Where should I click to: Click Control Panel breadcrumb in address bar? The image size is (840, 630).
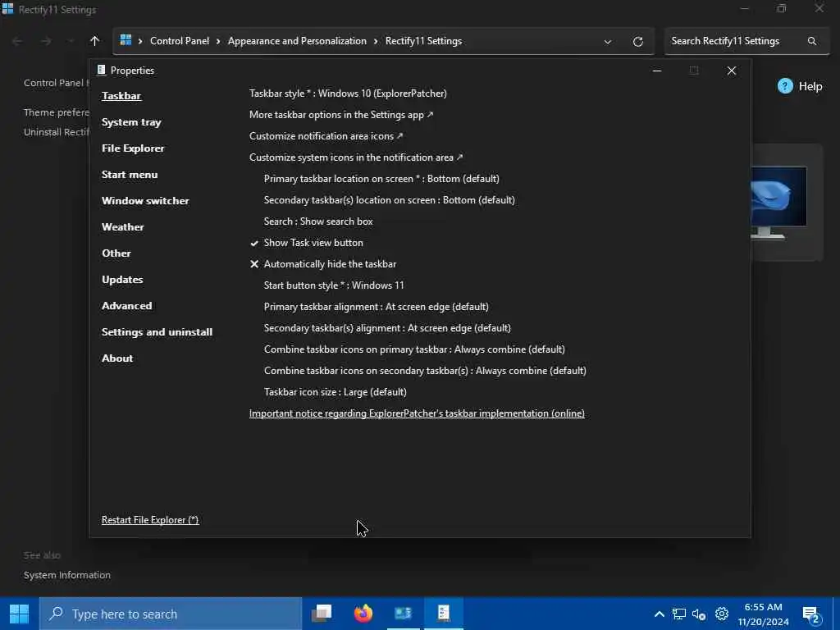(180, 41)
